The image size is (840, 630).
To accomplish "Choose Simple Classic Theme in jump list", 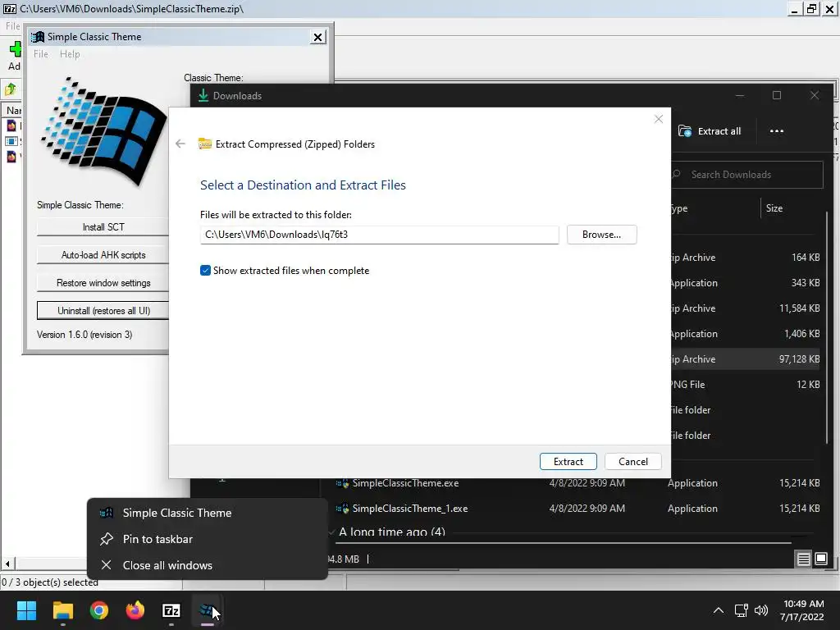I will tap(208, 513).
